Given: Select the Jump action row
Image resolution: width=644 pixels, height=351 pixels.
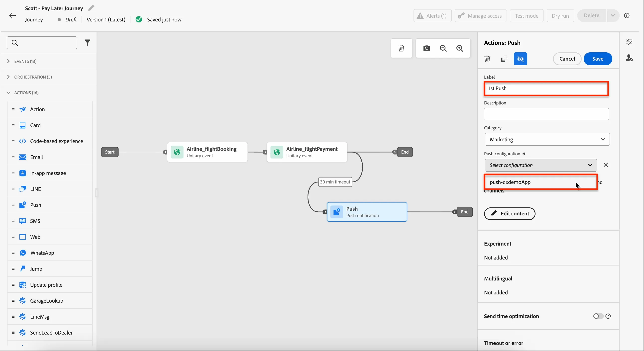Looking at the screenshot, I should [50, 269].
